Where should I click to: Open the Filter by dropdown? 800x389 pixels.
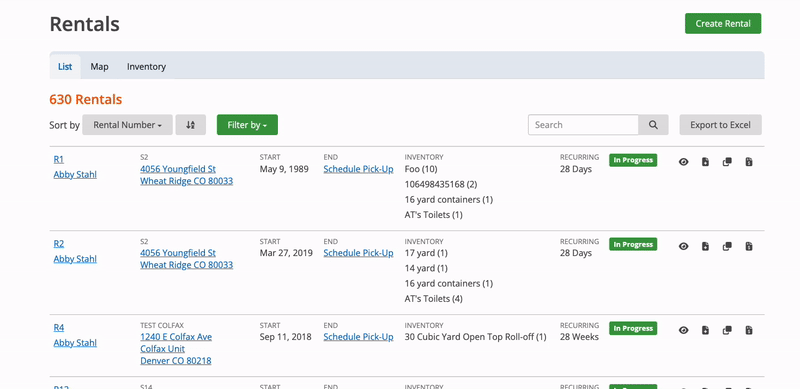pos(247,125)
